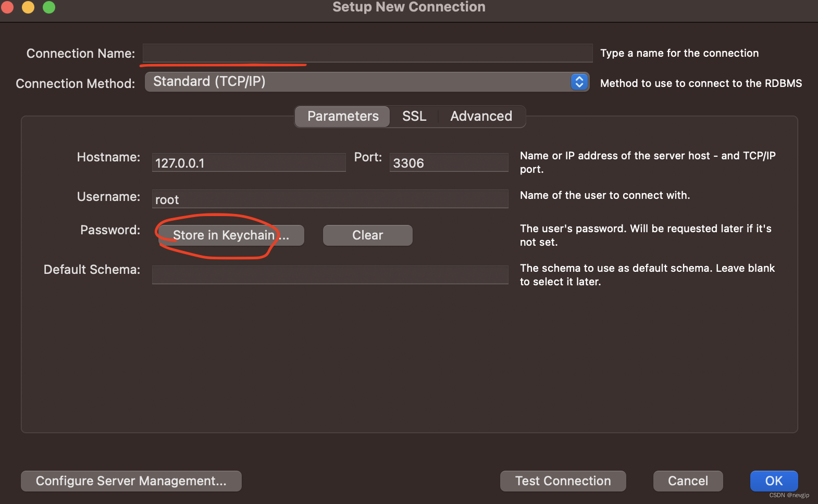This screenshot has width=818, height=504.
Task: Cancel the new connection setup
Action: coord(688,481)
